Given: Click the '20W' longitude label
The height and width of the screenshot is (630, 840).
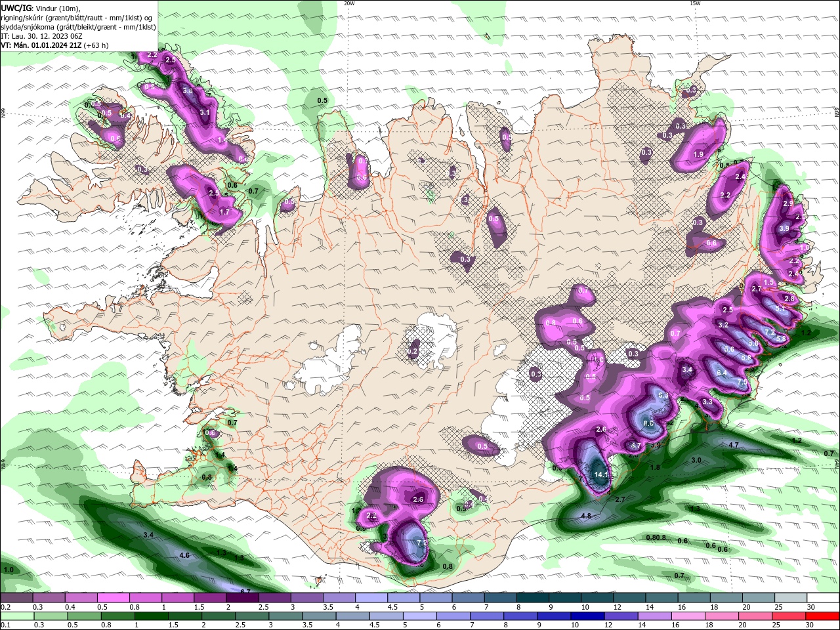Looking at the screenshot, I should tap(349, 3).
